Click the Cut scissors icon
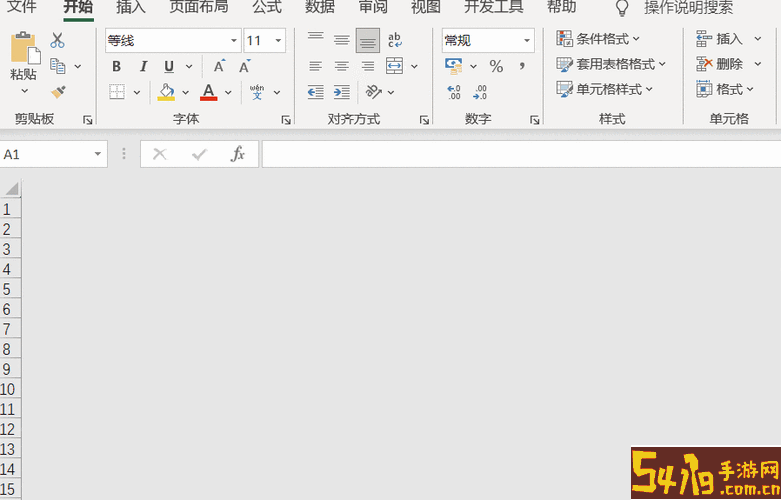Screen dimensions: 781x500 (x=57, y=40)
